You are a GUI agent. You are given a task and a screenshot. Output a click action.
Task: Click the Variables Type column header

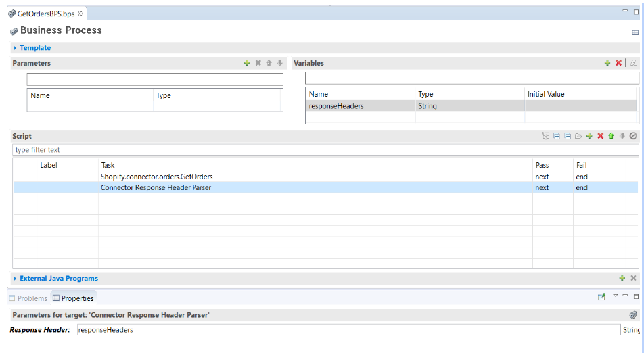click(x=426, y=94)
